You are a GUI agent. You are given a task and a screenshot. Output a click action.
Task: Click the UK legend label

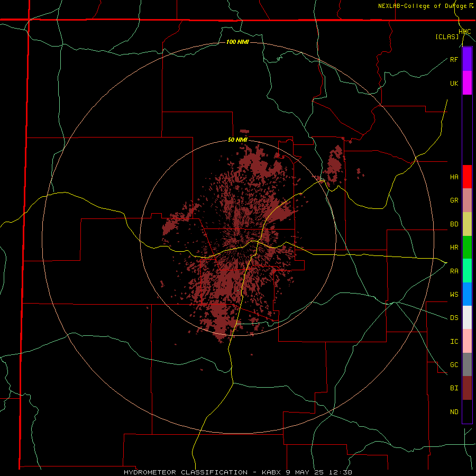point(454,83)
